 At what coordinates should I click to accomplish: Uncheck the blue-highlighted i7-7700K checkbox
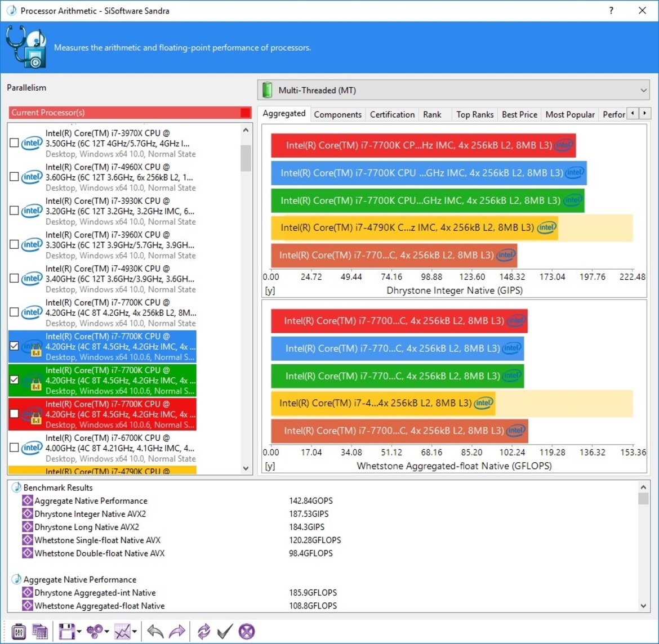[x=14, y=346]
